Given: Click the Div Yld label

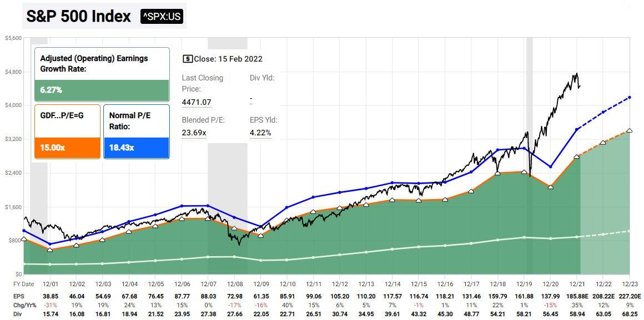Looking at the screenshot, I should click(x=261, y=78).
